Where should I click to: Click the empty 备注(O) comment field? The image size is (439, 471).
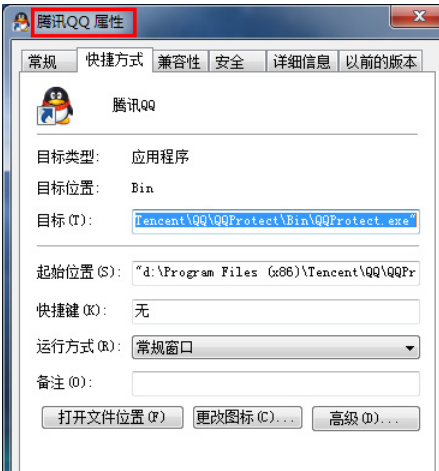pyautogui.click(x=276, y=384)
